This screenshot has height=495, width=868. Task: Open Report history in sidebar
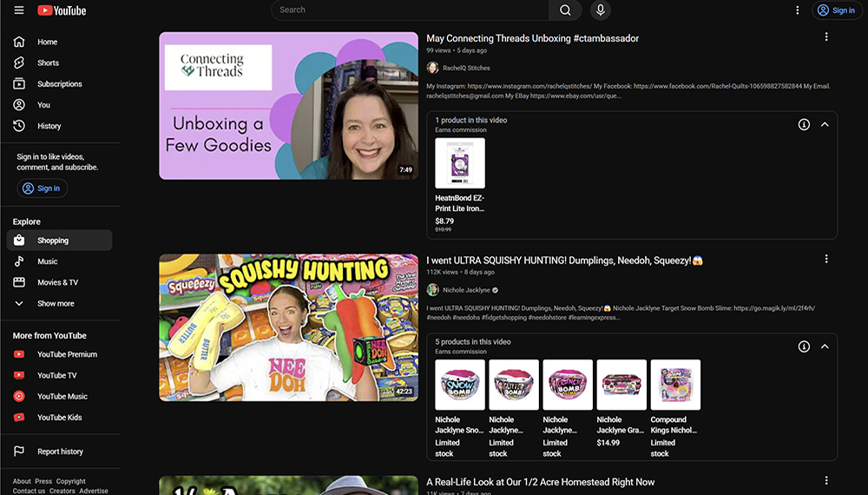(x=59, y=452)
